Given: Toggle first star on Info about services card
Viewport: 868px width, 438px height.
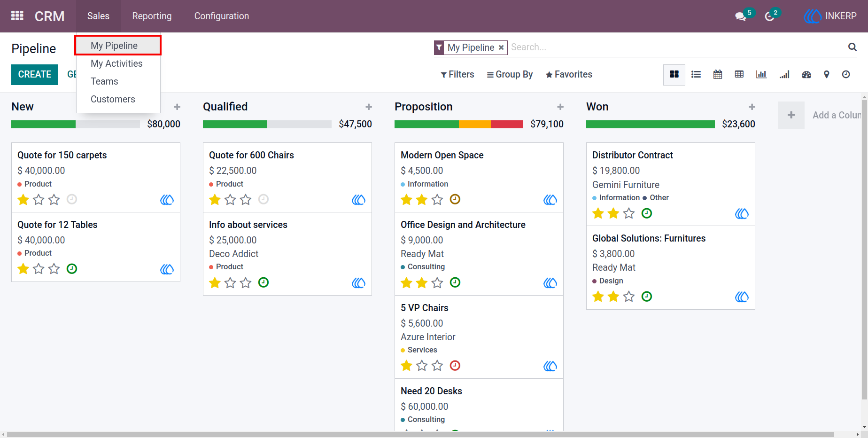Looking at the screenshot, I should pyautogui.click(x=215, y=283).
